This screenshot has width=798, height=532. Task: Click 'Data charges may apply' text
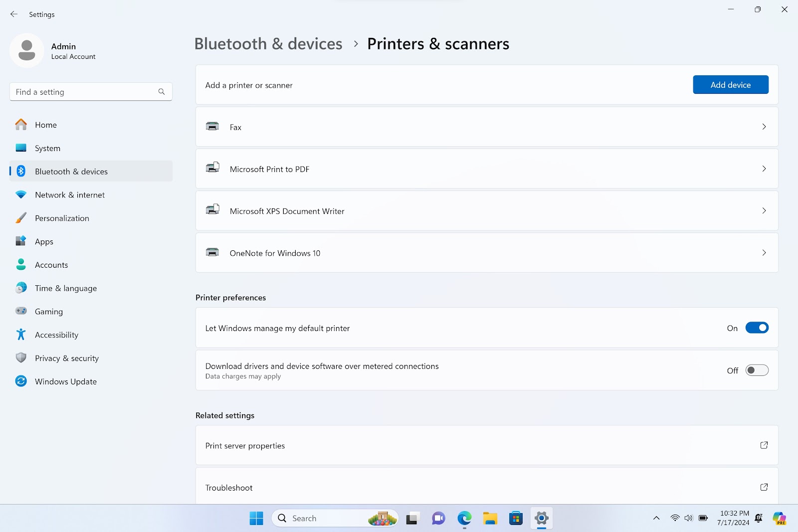243,376
